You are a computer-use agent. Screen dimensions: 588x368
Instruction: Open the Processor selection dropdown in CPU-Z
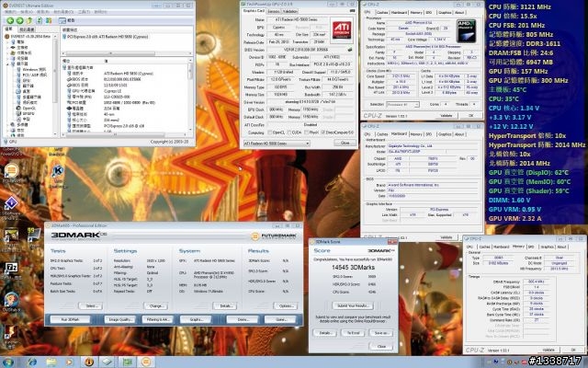[402, 104]
